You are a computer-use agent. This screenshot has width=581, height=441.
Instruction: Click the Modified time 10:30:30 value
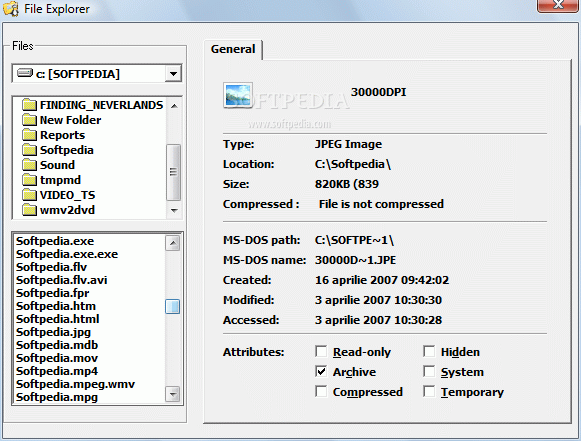click(418, 300)
